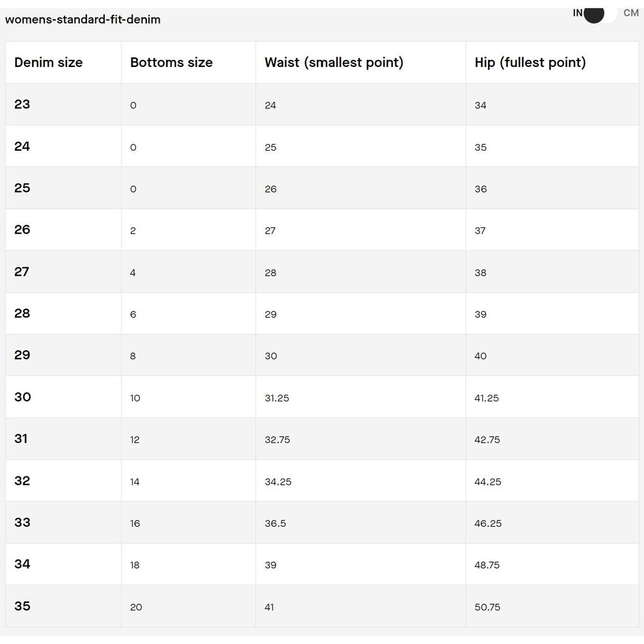Screen dimensions: 644x644
Task: Select denim size 26 row label
Action: pyautogui.click(x=22, y=230)
